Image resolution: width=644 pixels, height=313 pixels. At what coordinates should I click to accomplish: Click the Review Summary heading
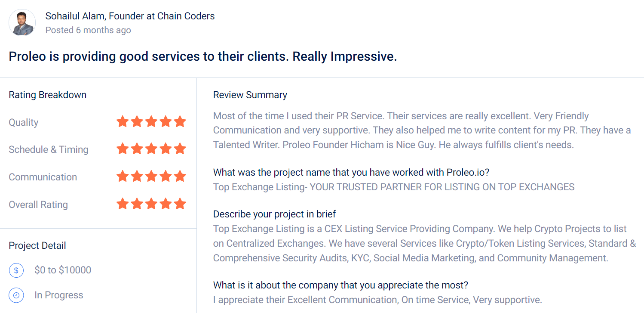click(x=250, y=95)
